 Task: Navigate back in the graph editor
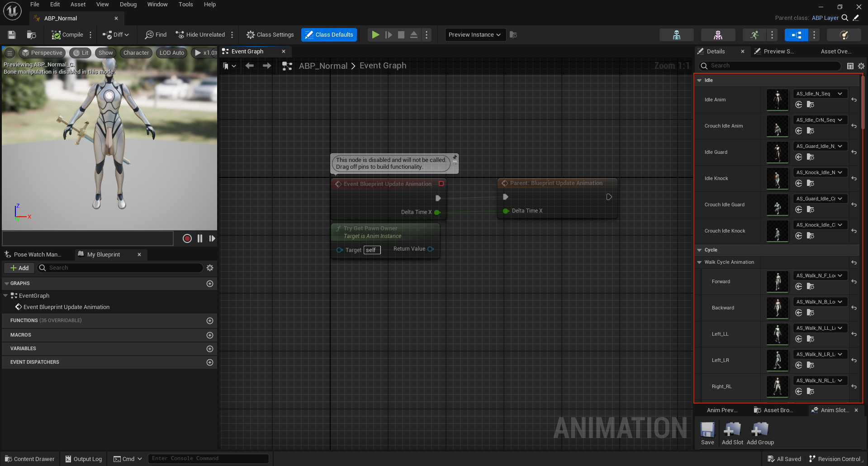[249, 66]
